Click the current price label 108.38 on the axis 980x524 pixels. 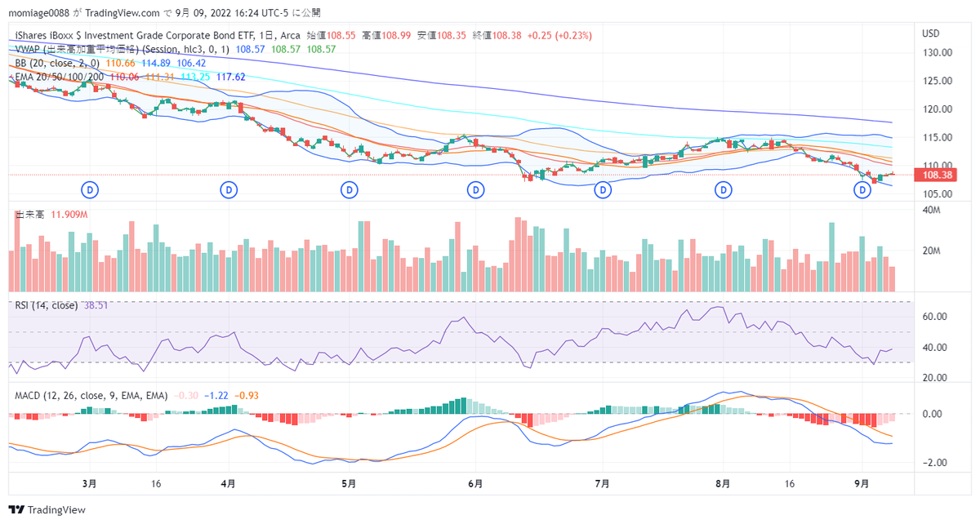[x=935, y=174]
